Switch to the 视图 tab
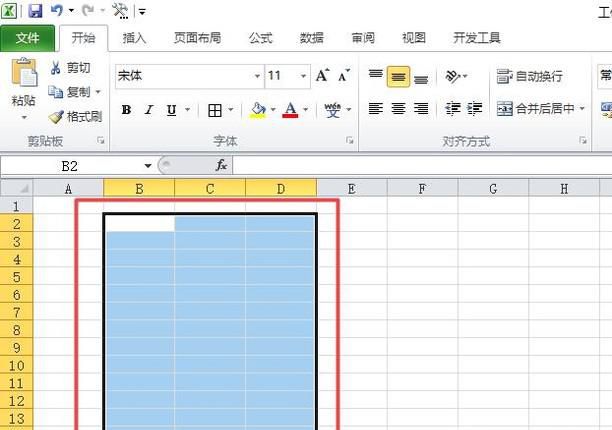 [x=414, y=38]
